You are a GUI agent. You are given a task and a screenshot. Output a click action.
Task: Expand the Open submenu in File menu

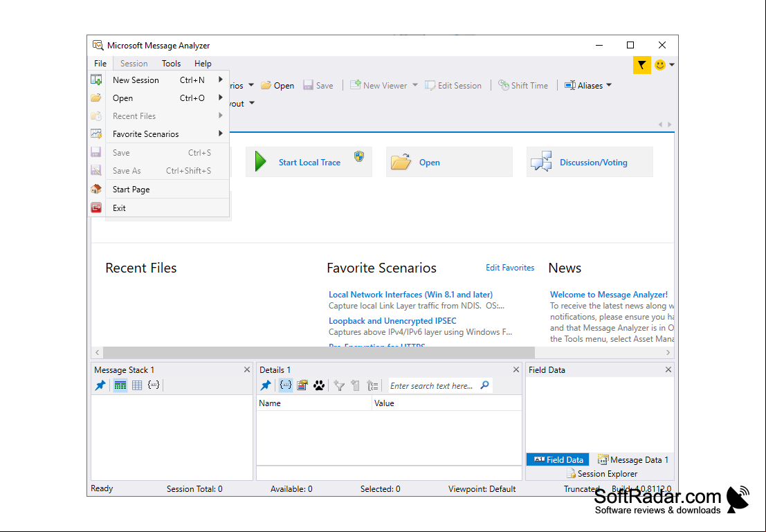tap(220, 98)
